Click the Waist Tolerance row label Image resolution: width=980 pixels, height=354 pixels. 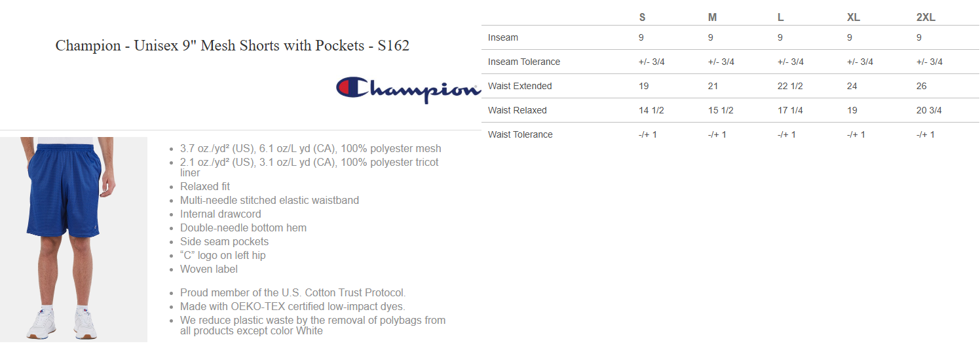tap(520, 135)
